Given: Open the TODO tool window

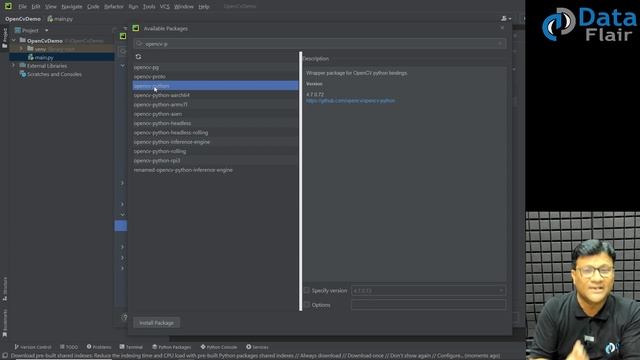Looking at the screenshot, I should point(69,347).
